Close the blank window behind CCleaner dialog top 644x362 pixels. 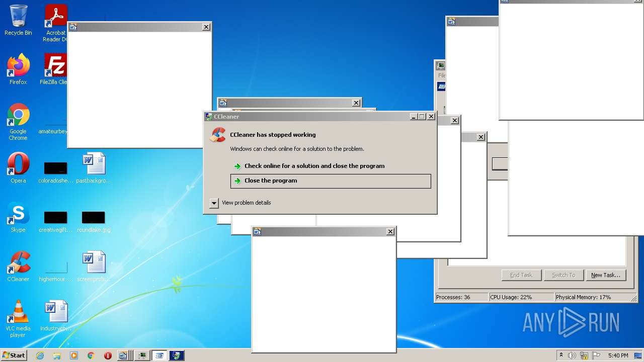point(356,103)
